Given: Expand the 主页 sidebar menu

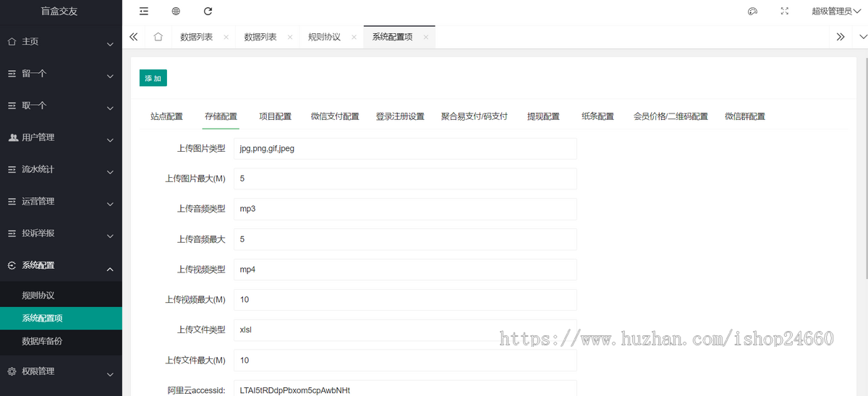Looking at the screenshot, I should (61, 42).
